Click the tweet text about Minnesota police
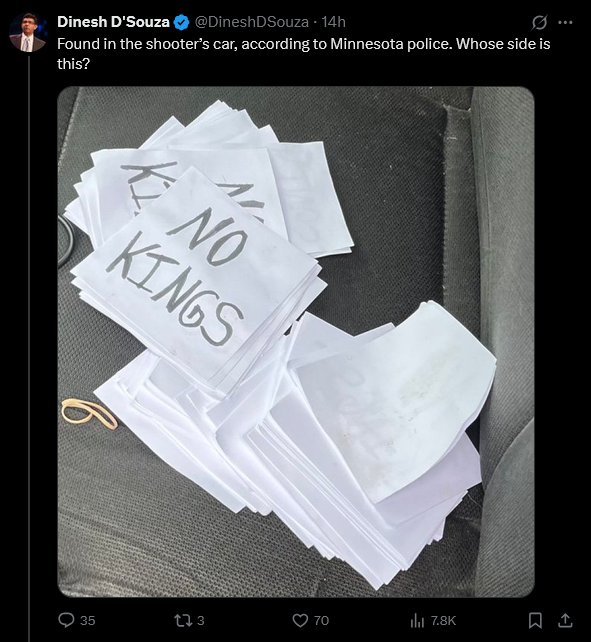This screenshot has width=591, height=642. [303, 54]
